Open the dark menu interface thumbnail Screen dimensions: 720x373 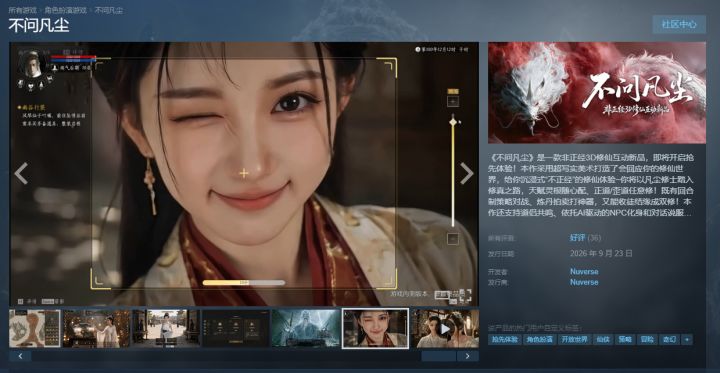click(236, 328)
